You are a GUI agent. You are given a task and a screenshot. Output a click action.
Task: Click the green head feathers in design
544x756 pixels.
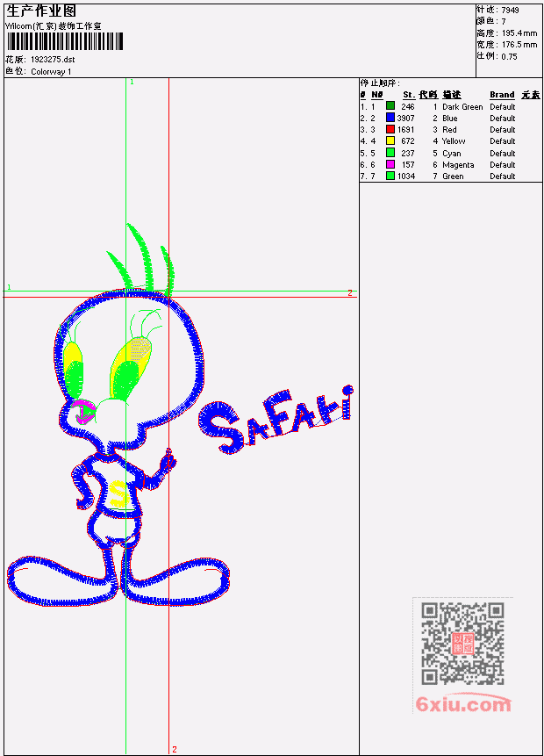141,258
